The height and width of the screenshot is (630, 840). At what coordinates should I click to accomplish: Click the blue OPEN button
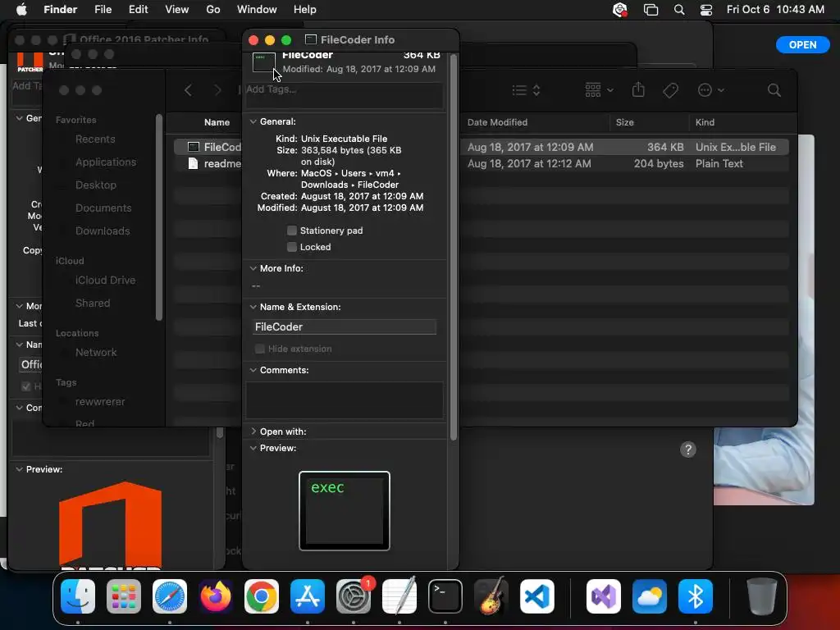point(802,45)
